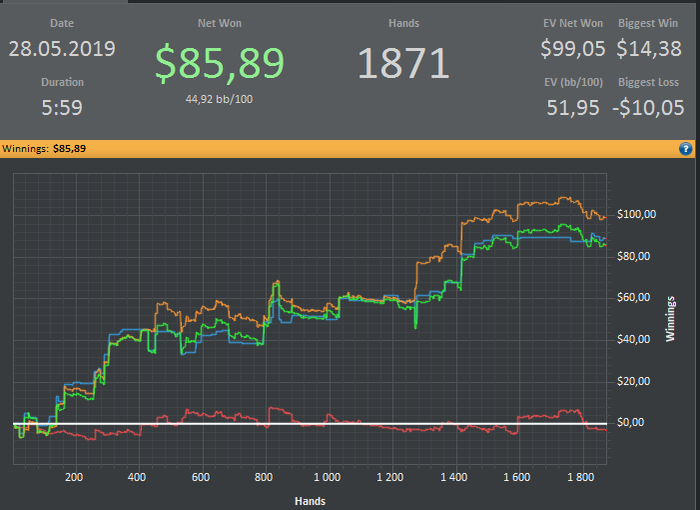Click the Biggest Win header label

click(648, 24)
